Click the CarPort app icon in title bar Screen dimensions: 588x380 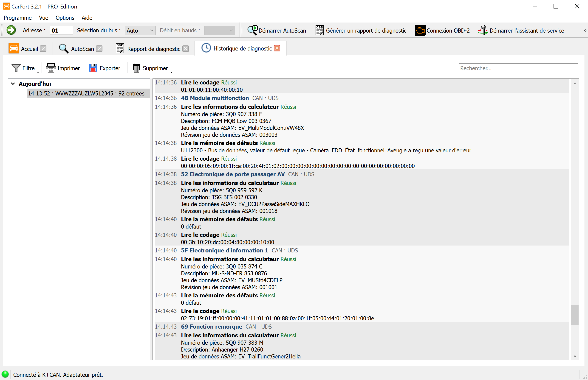[6, 6]
